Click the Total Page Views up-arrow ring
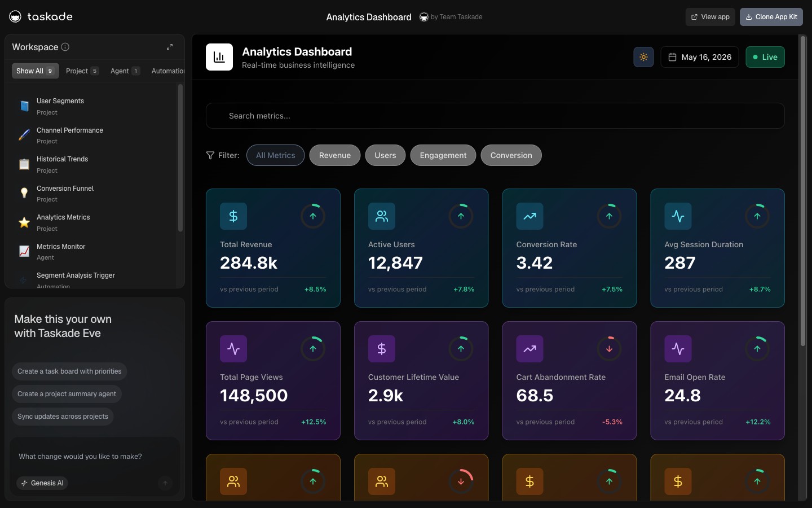The image size is (812, 508). tap(313, 349)
